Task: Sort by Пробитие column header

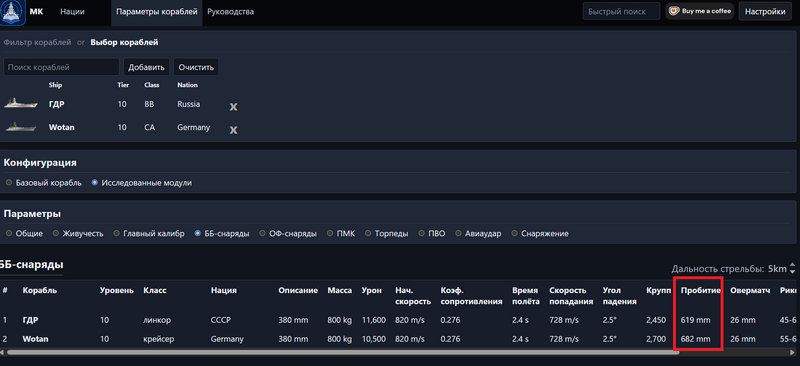Action: 701,290
